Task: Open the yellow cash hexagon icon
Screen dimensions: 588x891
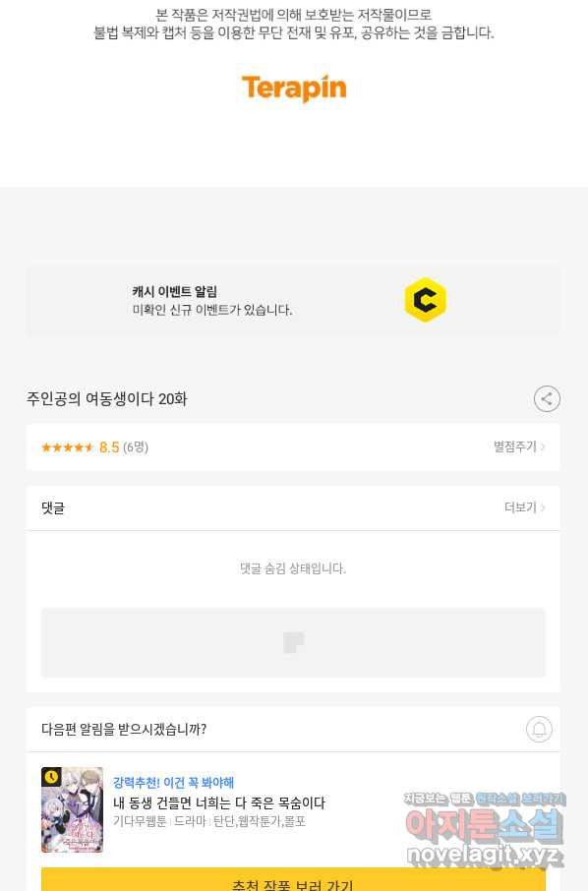Action: click(x=425, y=300)
